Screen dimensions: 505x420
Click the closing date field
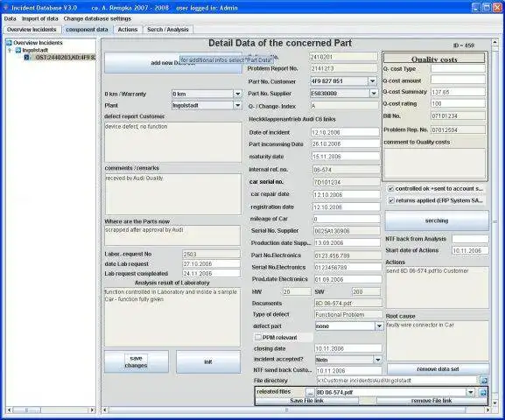[x=348, y=348]
